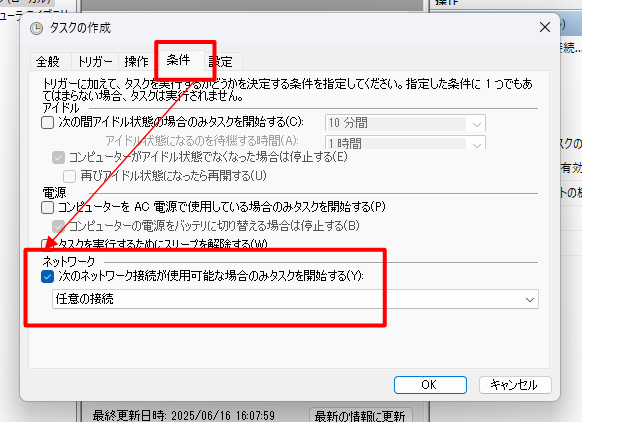
Task: Switch to the 全般 tab
Action: 48,61
